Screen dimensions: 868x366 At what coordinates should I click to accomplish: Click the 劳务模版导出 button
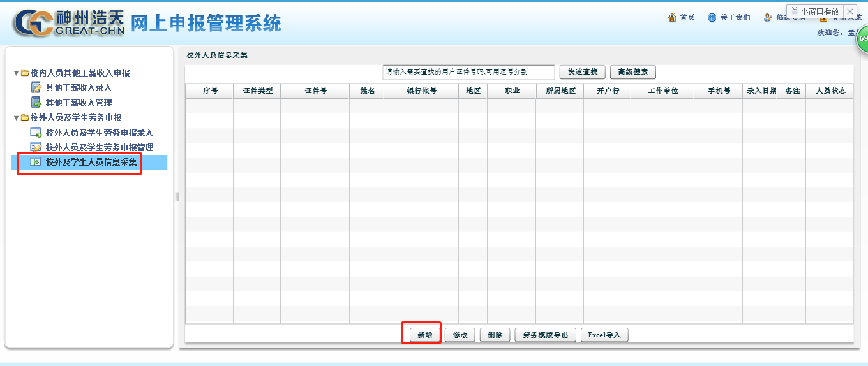546,335
